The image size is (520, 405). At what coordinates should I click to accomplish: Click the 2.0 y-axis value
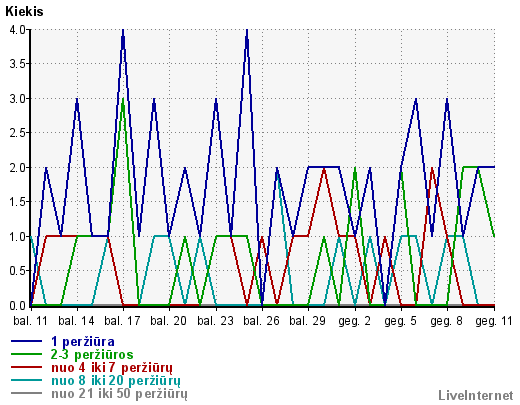click(18, 168)
